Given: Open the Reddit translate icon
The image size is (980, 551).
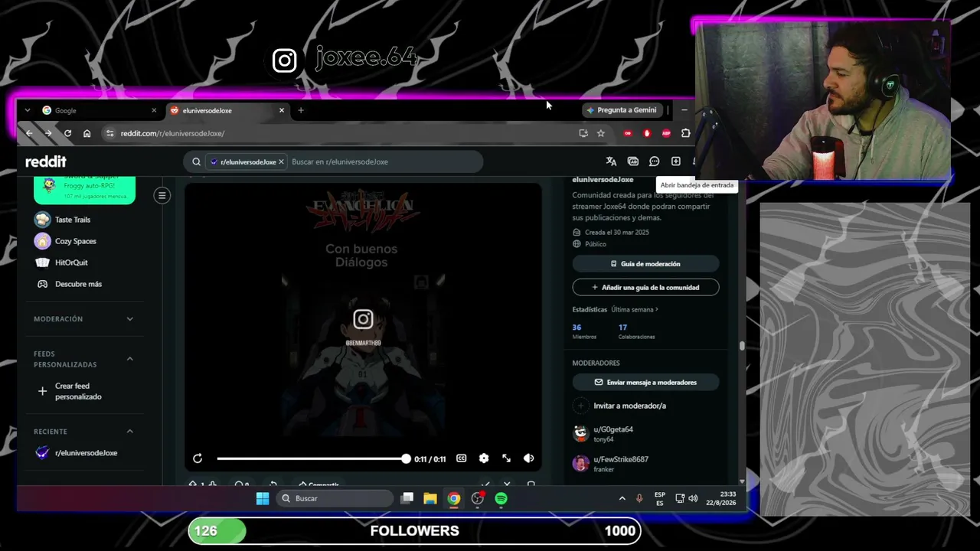Looking at the screenshot, I should (x=611, y=161).
